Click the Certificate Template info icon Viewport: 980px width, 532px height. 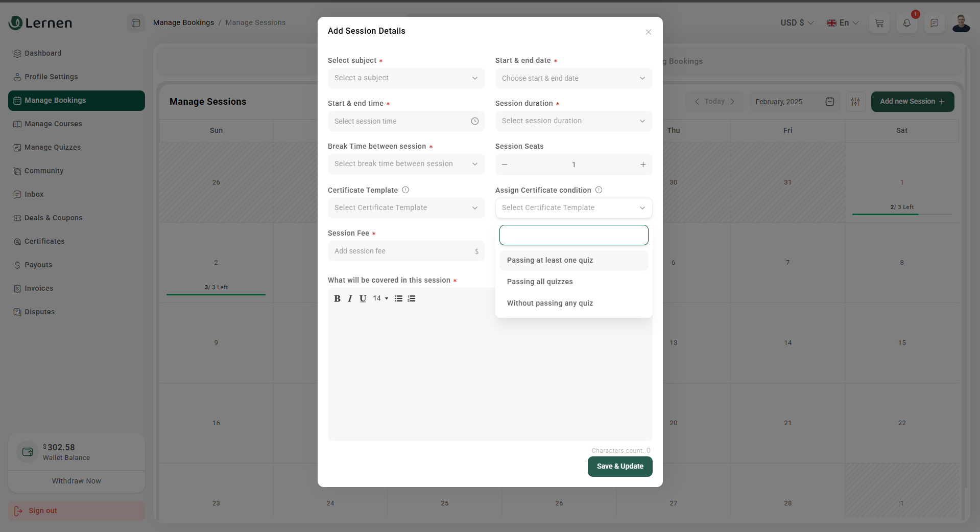405,190
